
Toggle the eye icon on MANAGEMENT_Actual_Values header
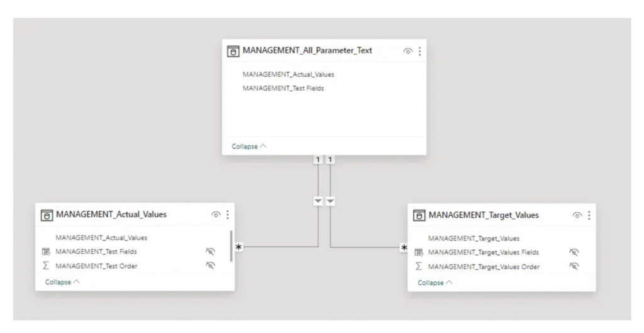[216, 215]
